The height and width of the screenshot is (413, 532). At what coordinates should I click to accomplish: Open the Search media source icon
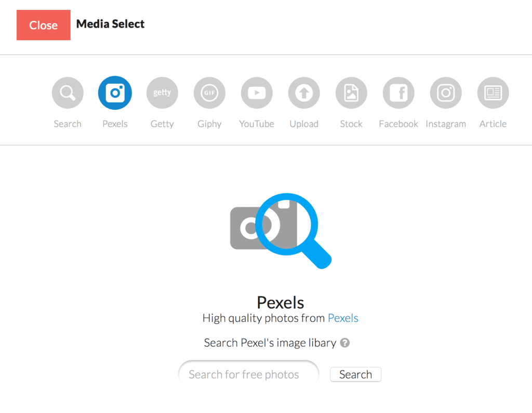(68, 93)
